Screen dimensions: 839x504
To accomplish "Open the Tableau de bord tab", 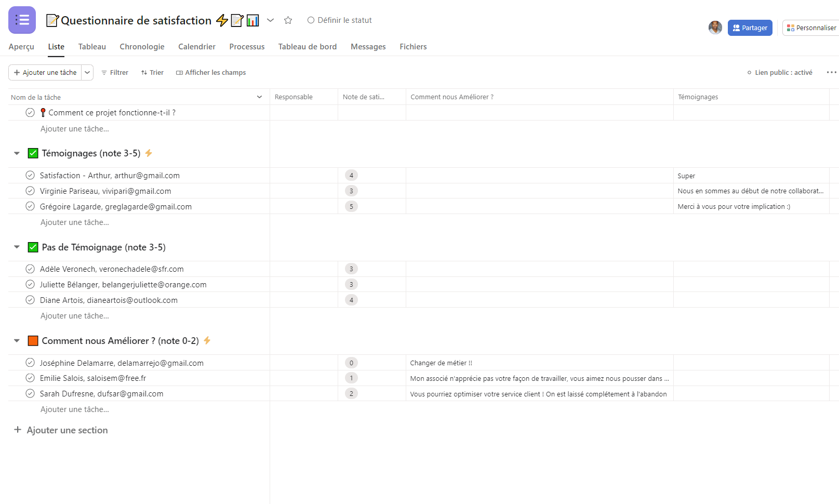I will pyautogui.click(x=307, y=47).
